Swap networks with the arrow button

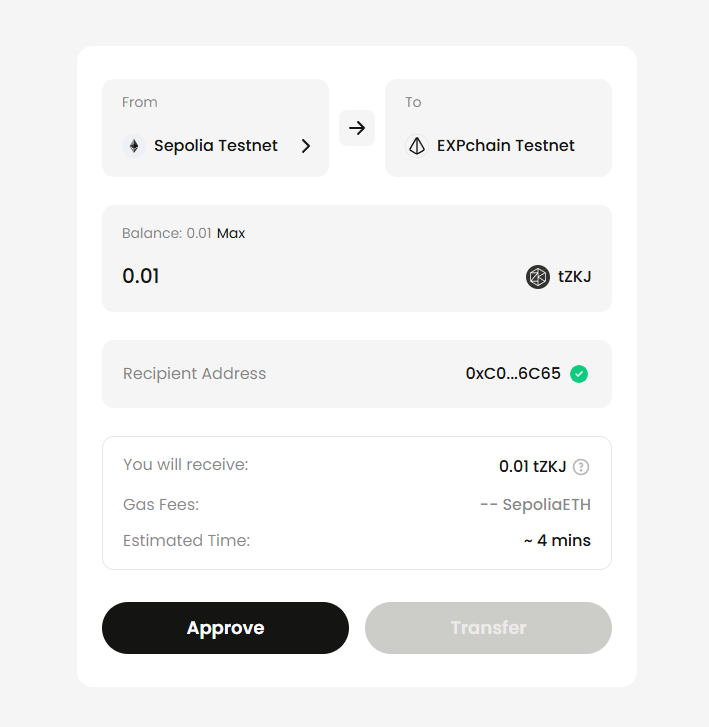[x=357, y=128]
